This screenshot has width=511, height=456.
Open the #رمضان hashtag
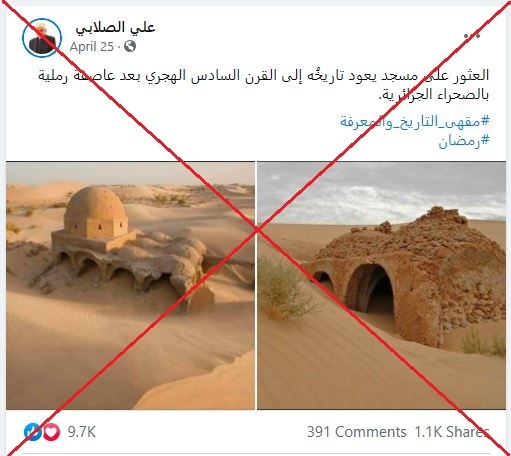coord(464,141)
